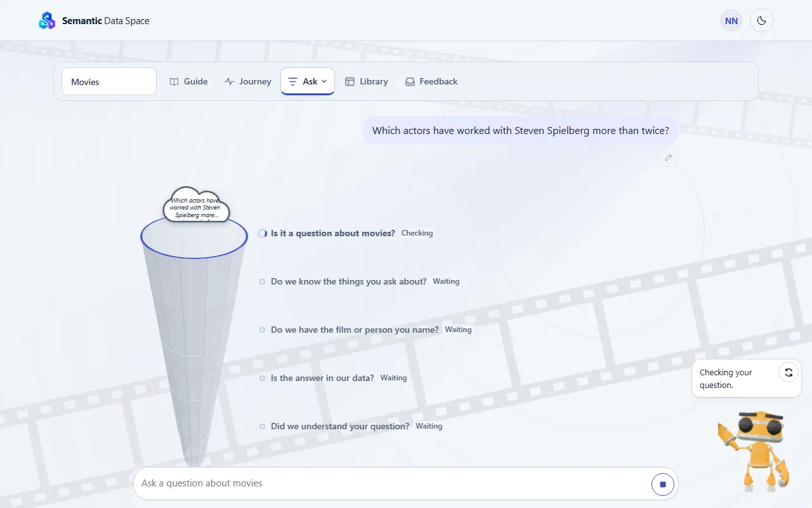
Task: Open the Guide tab
Action: pos(189,81)
